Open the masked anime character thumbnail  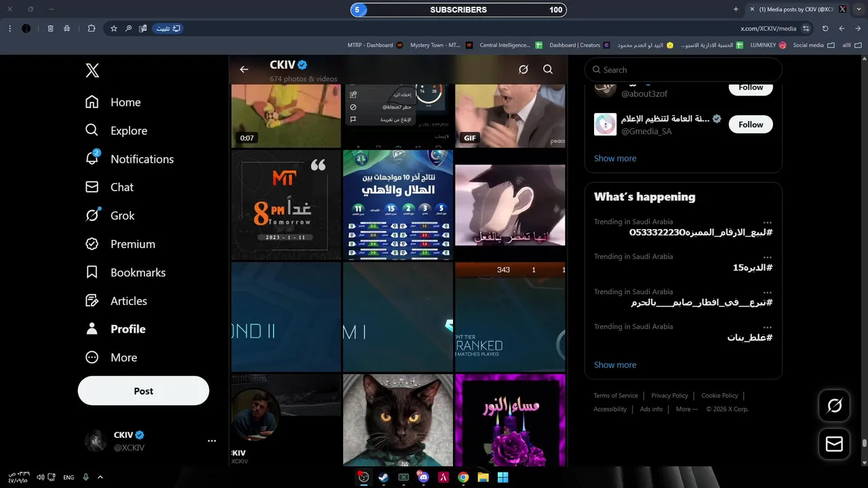[510, 205]
